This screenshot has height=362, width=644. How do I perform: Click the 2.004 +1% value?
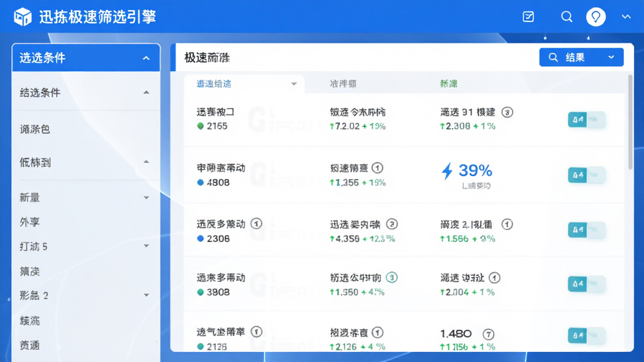click(x=467, y=292)
